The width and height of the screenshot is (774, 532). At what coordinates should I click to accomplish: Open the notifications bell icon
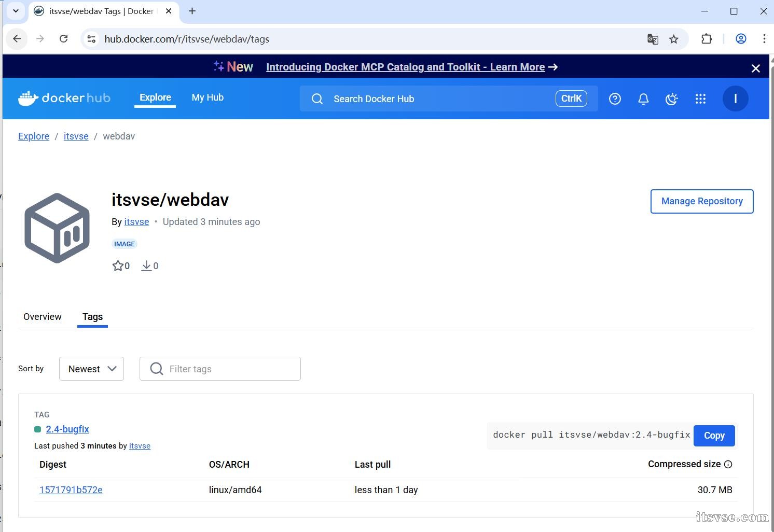tap(643, 99)
